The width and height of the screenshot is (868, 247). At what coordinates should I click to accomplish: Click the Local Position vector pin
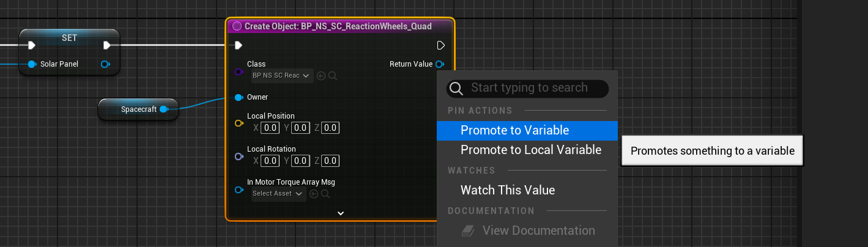239,123
